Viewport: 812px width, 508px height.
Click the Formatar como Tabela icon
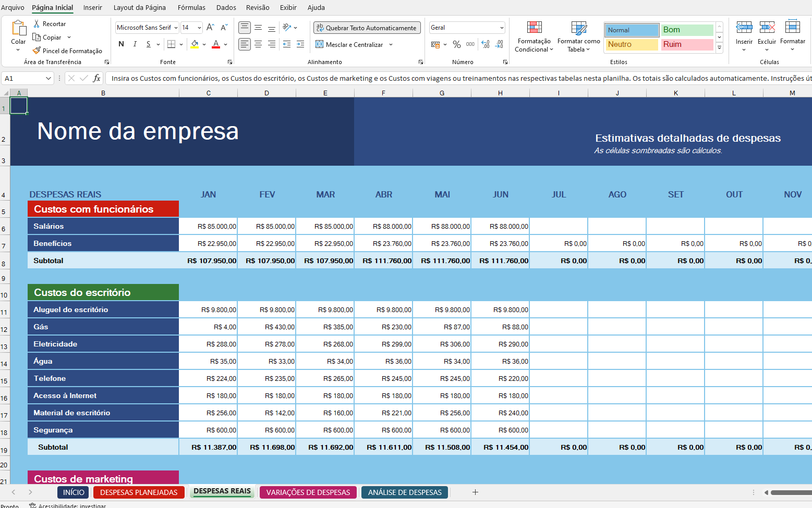[578, 28]
